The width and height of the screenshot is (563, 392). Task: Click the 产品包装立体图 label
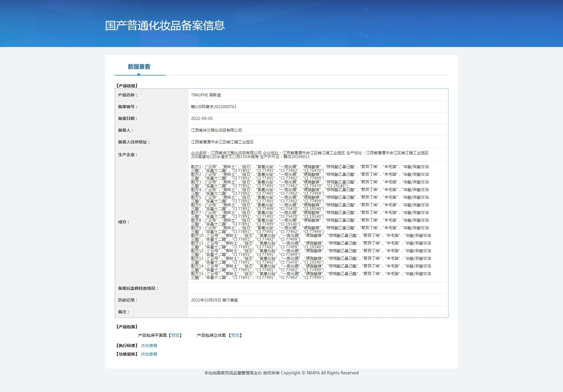(211, 335)
